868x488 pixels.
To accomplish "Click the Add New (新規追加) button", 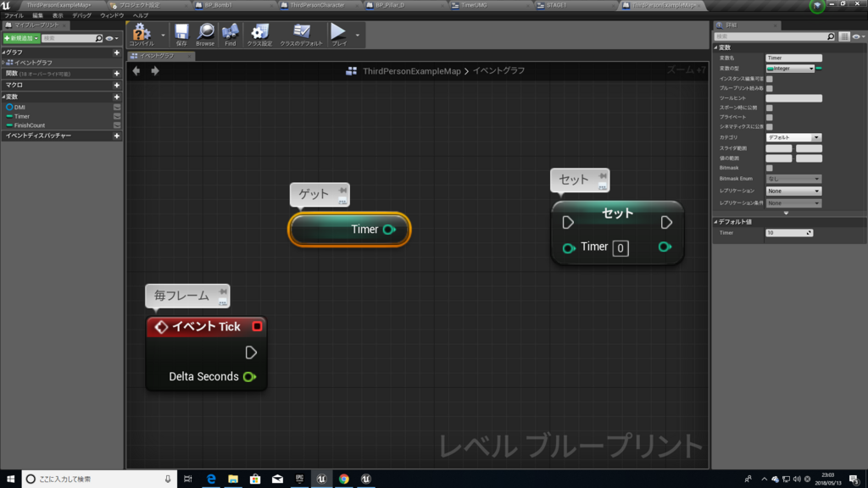I will coord(21,38).
